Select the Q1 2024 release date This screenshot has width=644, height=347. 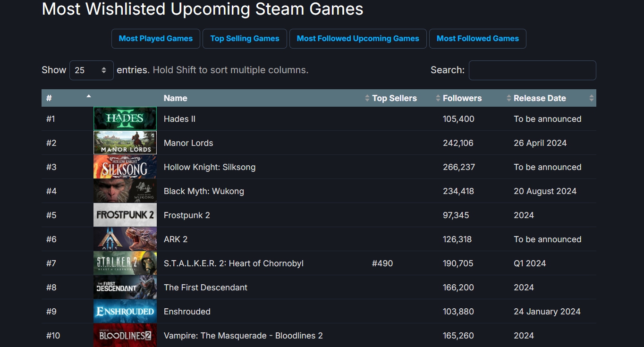(x=530, y=263)
